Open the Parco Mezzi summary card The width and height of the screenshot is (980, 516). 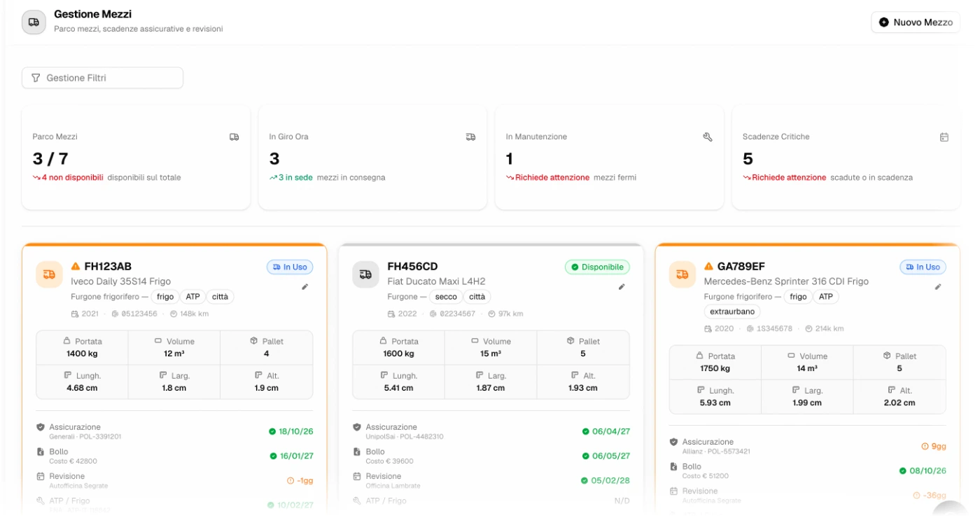coord(136,158)
